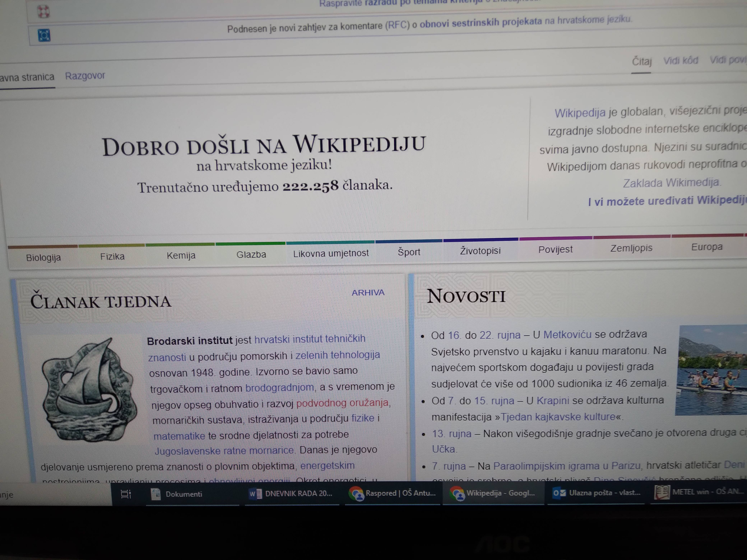Open the Wikipedija link in intro text
Viewport: 747px width, 560px height.
click(x=580, y=113)
